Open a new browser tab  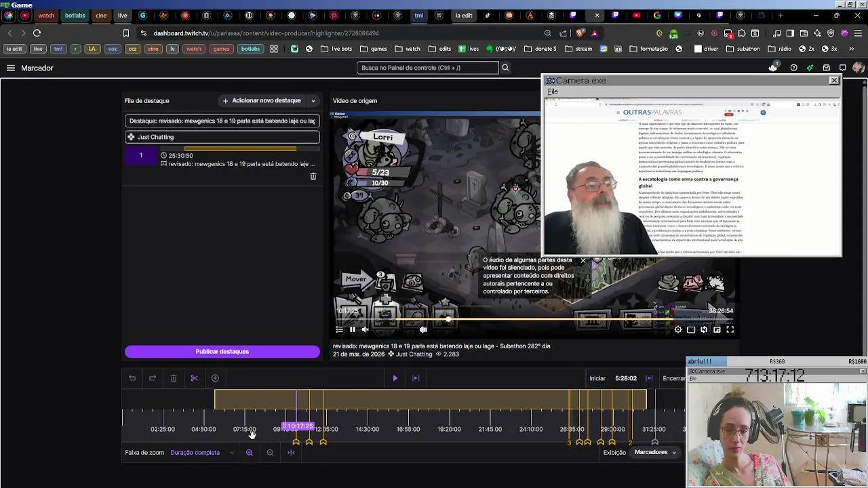tap(781, 15)
